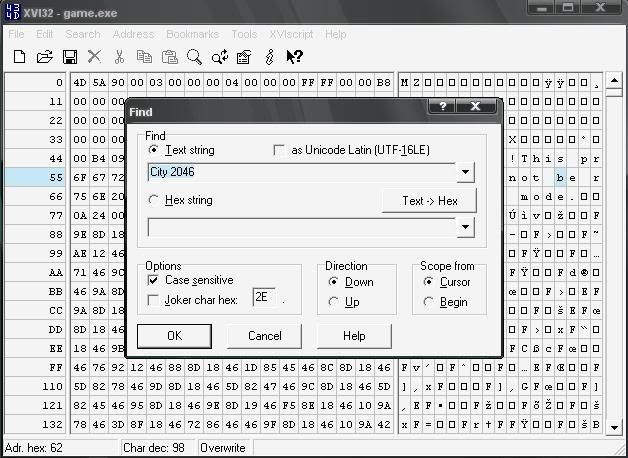Image resolution: width=628 pixels, height=458 pixels.
Task: Check the as Unicode Latin (UTF-16LE) option
Action: click(279, 150)
